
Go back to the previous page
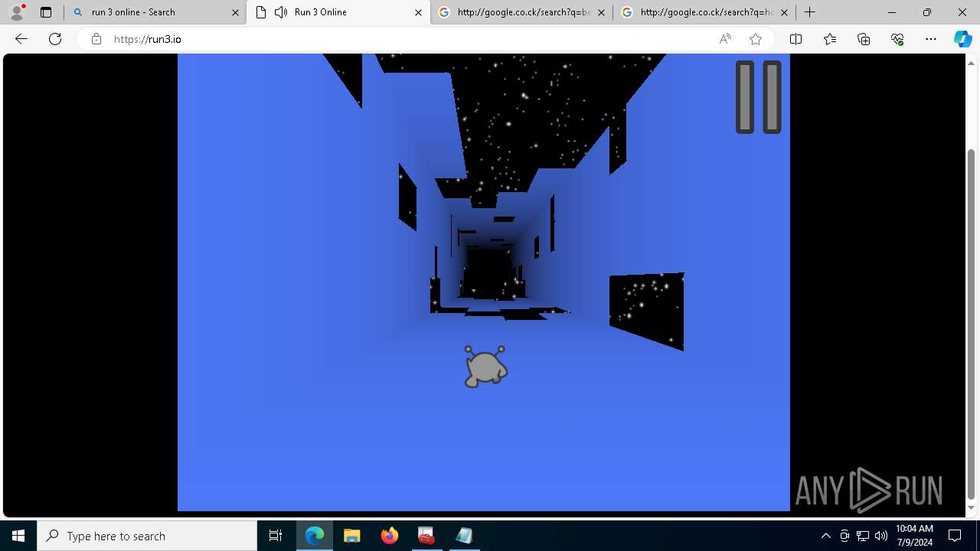(21, 39)
